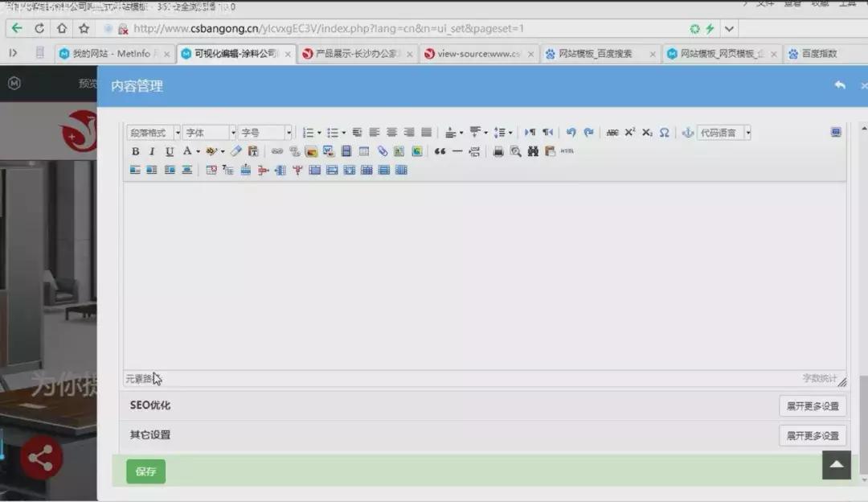Insert a hyperlink using link icon
Screen dimensions: 868x502
(277, 151)
